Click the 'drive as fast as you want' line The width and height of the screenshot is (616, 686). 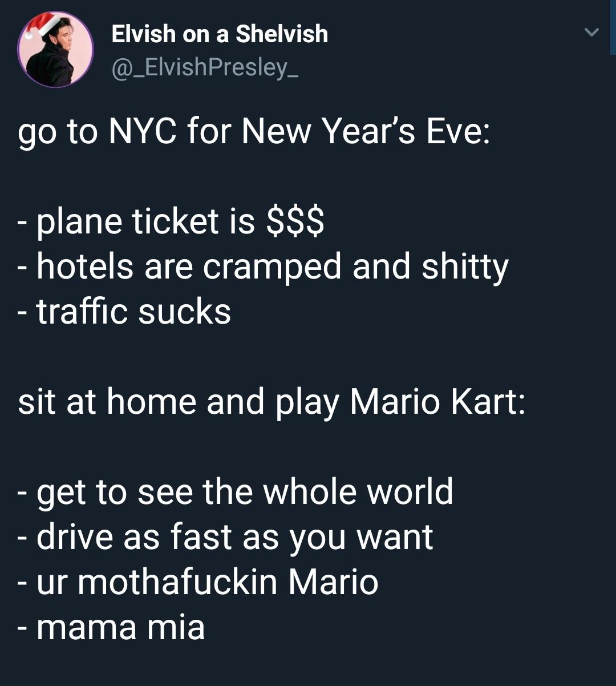pos(226,537)
